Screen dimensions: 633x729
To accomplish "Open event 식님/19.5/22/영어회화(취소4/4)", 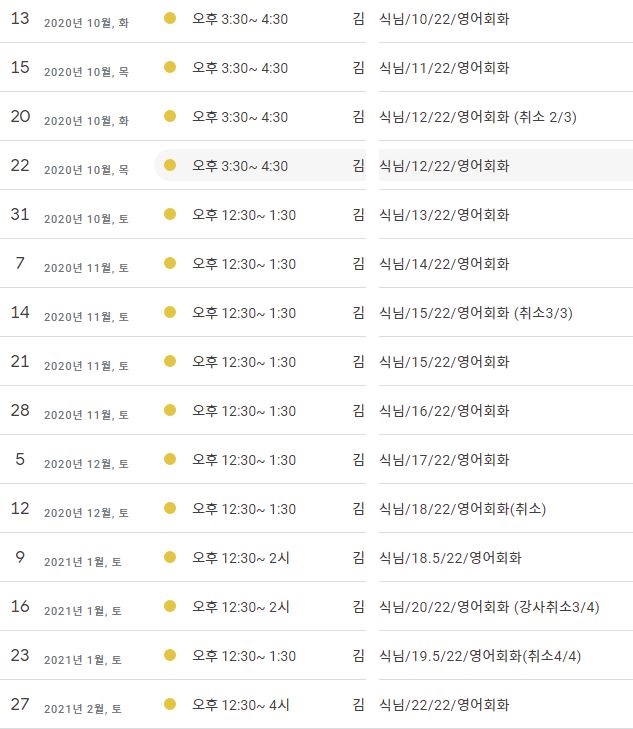I will [x=480, y=656].
